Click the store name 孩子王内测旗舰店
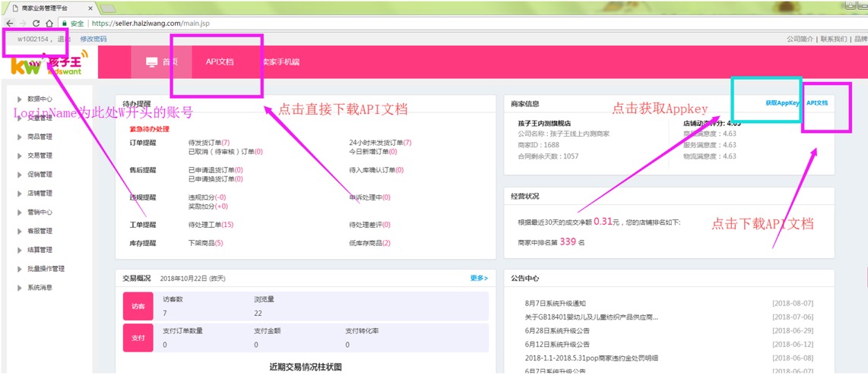 [x=544, y=123]
